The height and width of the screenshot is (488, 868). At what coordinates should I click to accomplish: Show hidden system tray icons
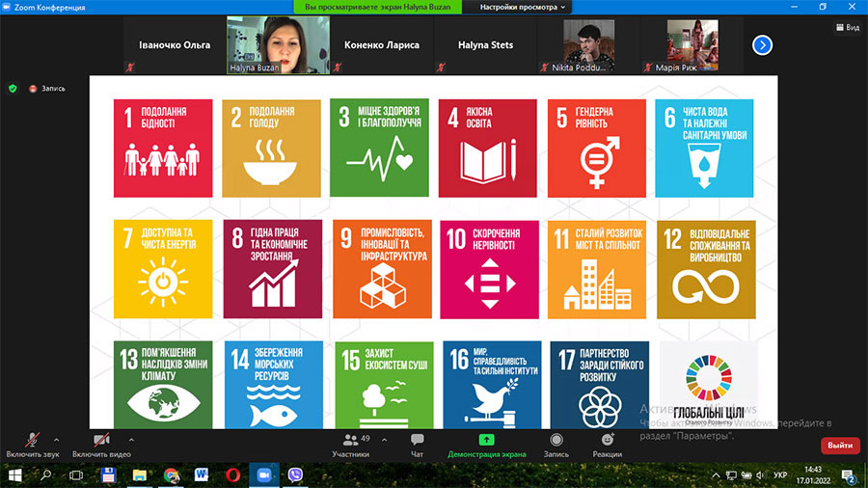point(716,475)
